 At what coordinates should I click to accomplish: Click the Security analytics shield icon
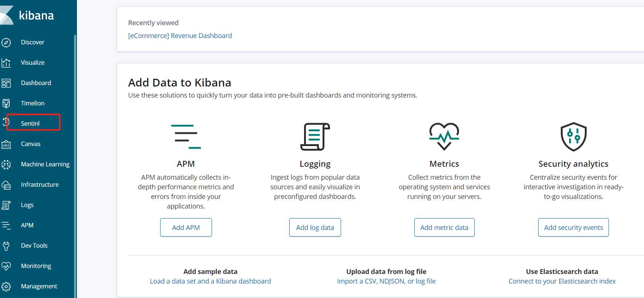click(x=573, y=137)
